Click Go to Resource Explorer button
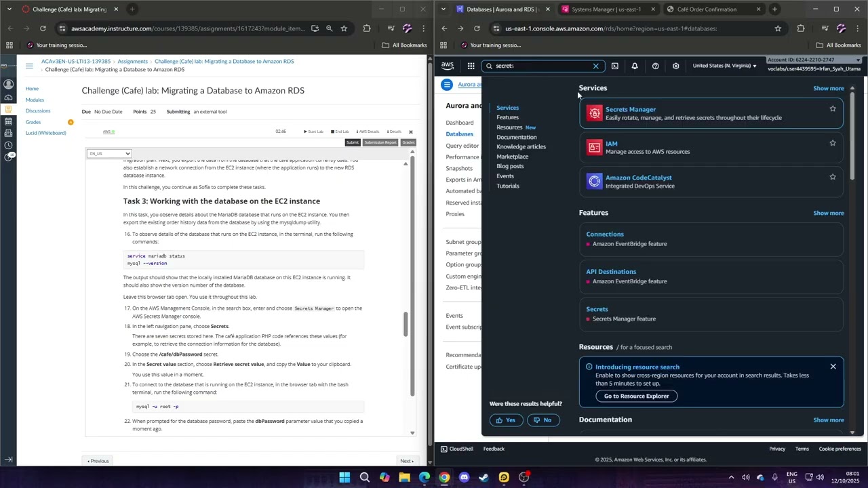 pos(636,396)
